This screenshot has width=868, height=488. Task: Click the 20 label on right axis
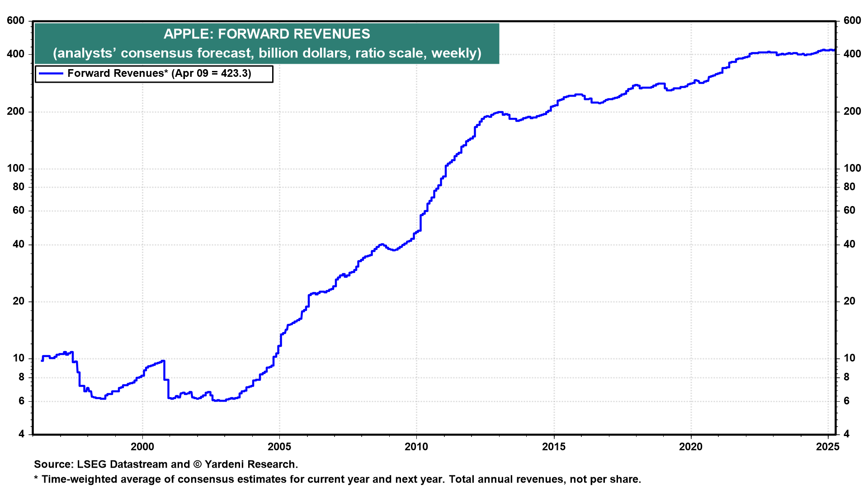[x=849, y=301]
